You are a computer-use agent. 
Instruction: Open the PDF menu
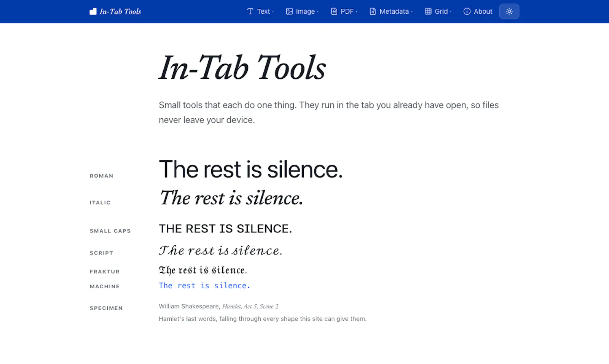coord(344,11)
